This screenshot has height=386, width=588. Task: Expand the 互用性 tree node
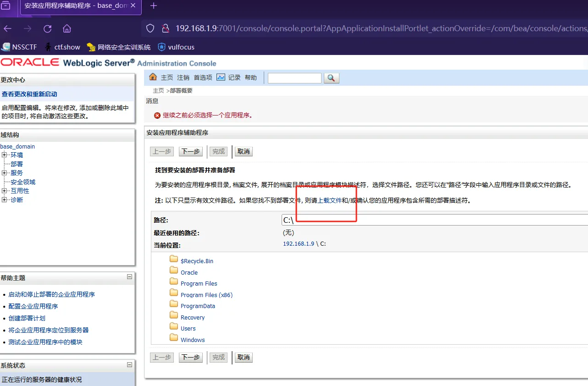(x=4, y=191)
